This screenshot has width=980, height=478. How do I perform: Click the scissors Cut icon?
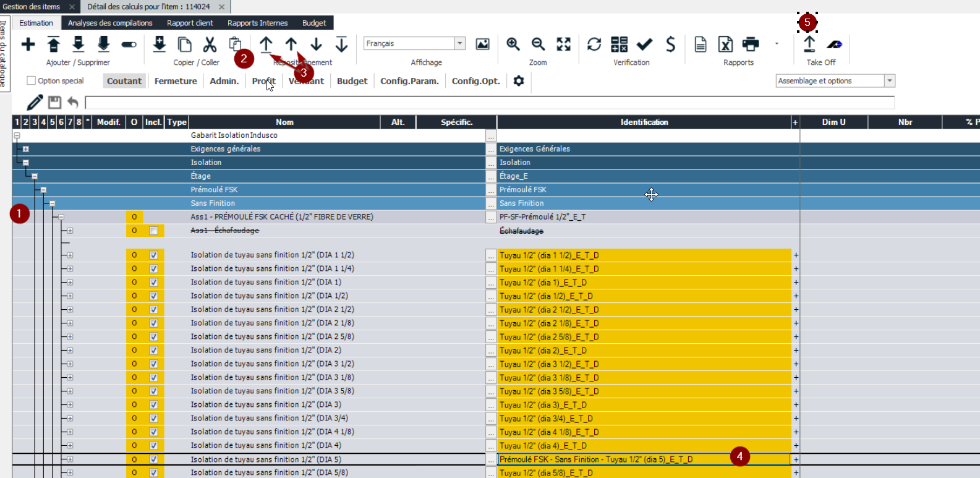point(210,45)
